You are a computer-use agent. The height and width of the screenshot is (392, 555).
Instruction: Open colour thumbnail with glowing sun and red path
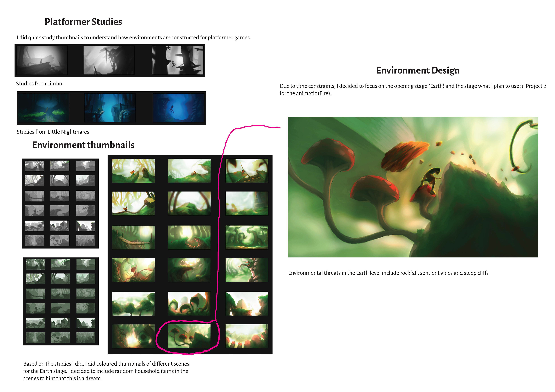[x=189, y=237]
